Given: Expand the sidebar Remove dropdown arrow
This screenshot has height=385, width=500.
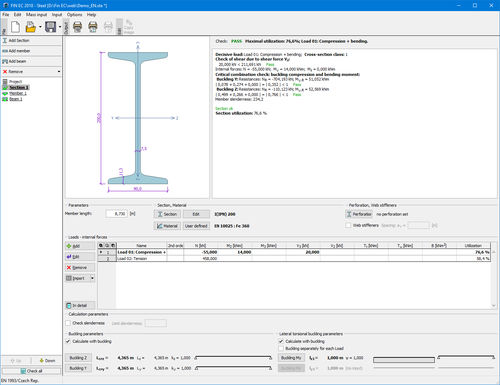Looking at the screenshot, I should pyautogui.click(x=59, y=72).
